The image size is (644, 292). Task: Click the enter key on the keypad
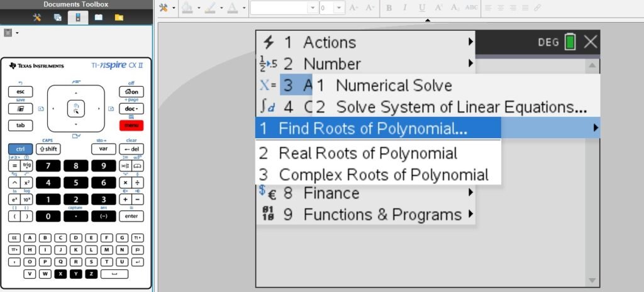tap(131, 216)
